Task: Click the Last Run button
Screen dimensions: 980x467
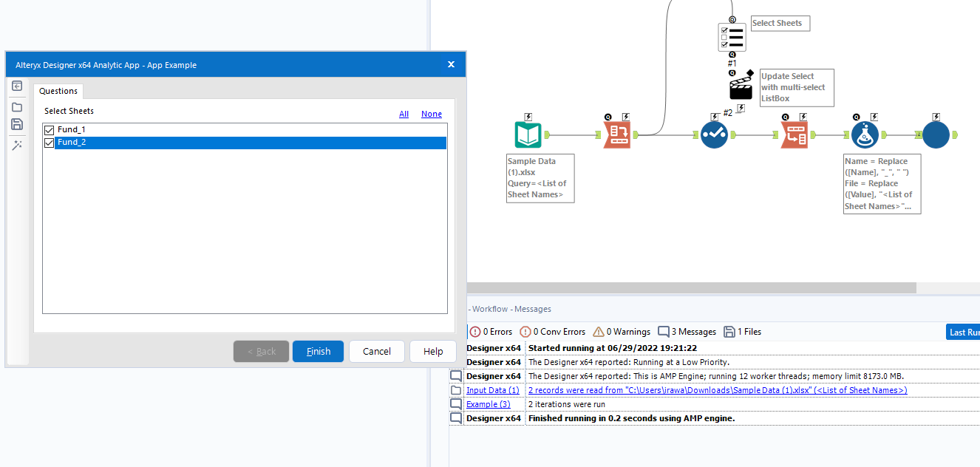Action: click(x=964, y=332)
